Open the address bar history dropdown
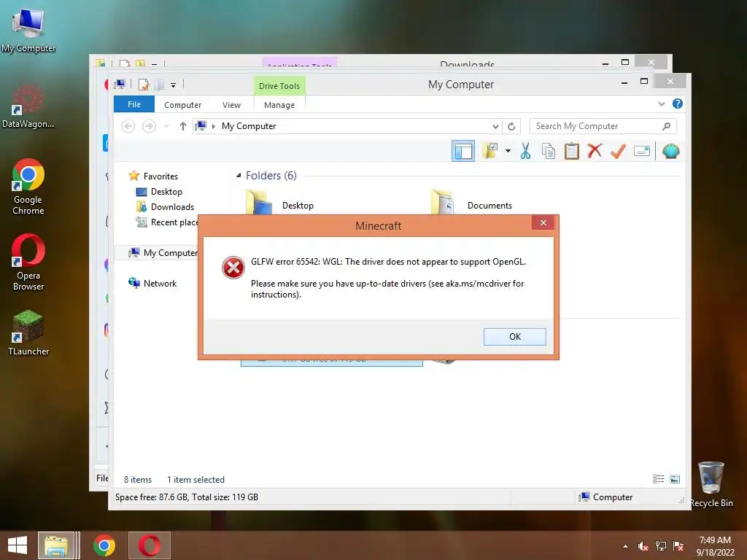This screenshot has width=747, height=560. (x=495, y=126)
